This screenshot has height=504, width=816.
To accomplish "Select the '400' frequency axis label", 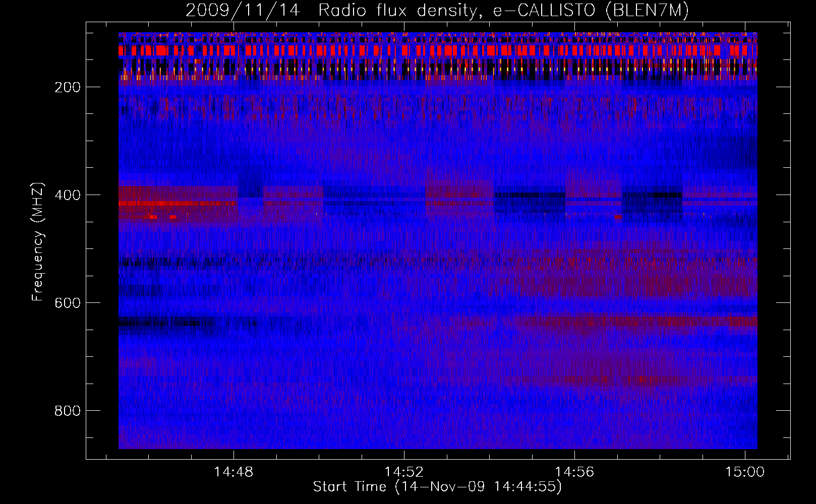I will tap(68, 195).
